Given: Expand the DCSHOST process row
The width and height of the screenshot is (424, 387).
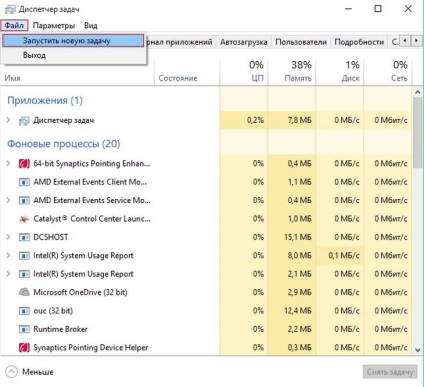Looking at the screenshot, I should tap(9, 237).
